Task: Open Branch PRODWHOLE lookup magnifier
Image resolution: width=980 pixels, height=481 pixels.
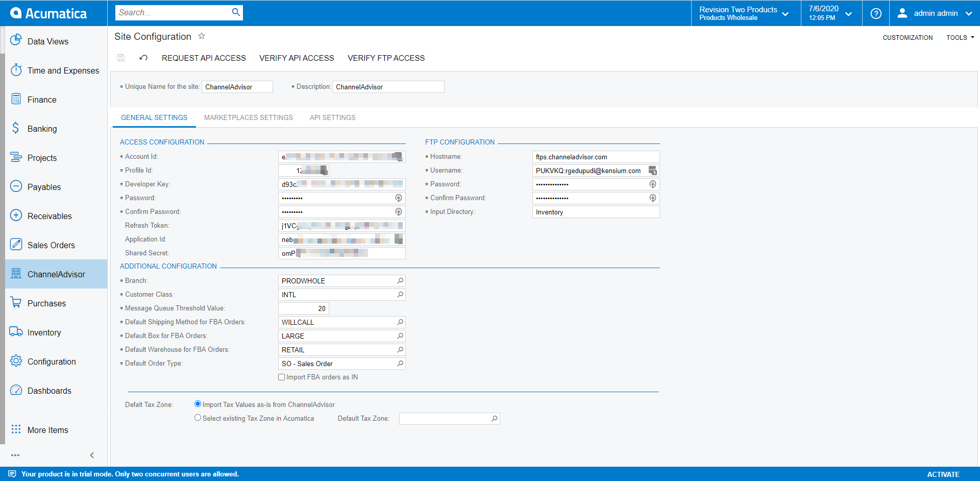Action: (x=400, y=281)
